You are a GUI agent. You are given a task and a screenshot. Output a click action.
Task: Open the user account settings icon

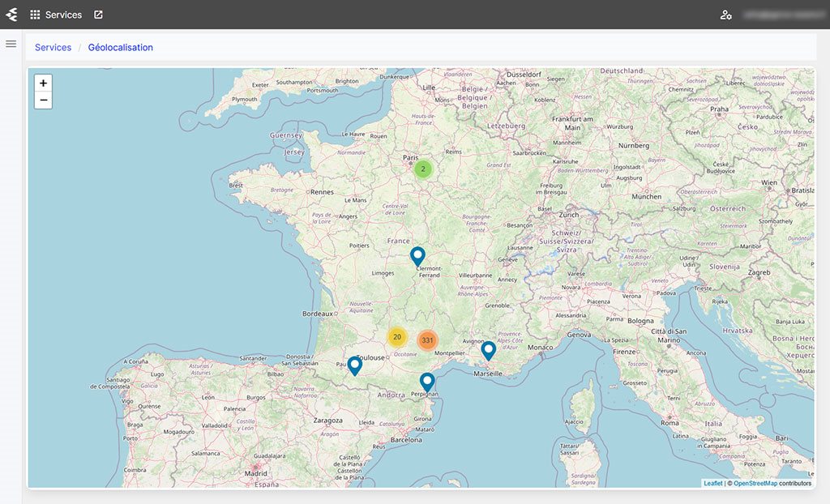click(725, 15)
